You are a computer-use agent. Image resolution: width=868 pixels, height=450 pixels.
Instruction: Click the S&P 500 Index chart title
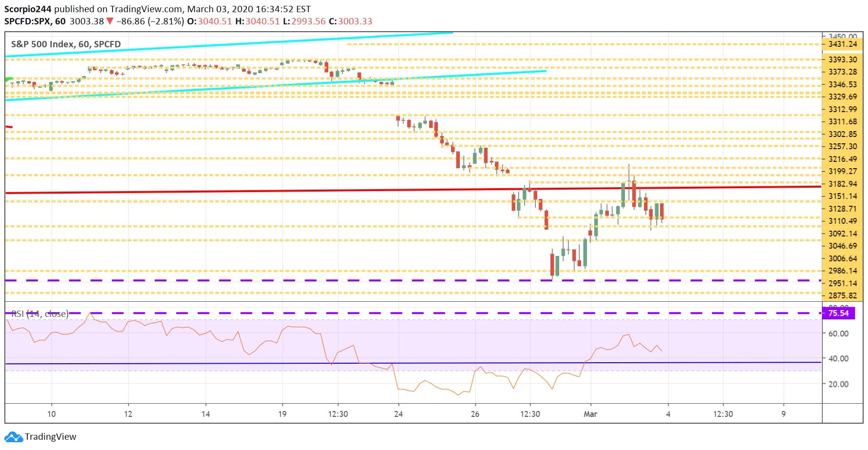point(66,44)
